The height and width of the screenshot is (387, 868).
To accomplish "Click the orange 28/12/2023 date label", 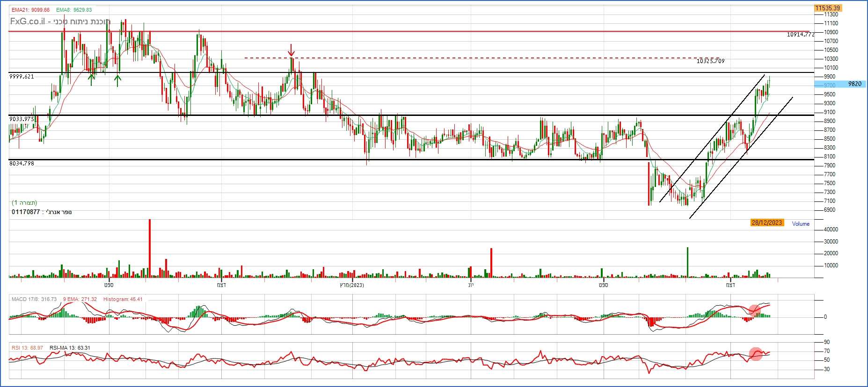I will point(766,223).
